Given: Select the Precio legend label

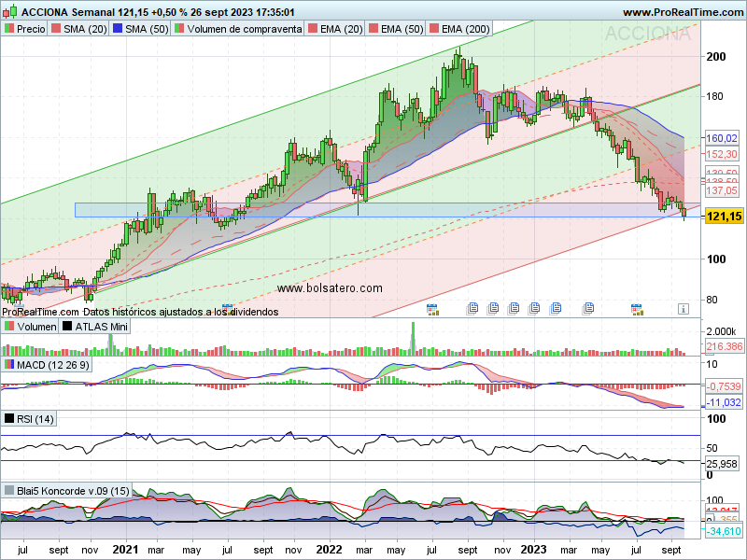Looking at the screenshot, I should (x=31, y=29).
